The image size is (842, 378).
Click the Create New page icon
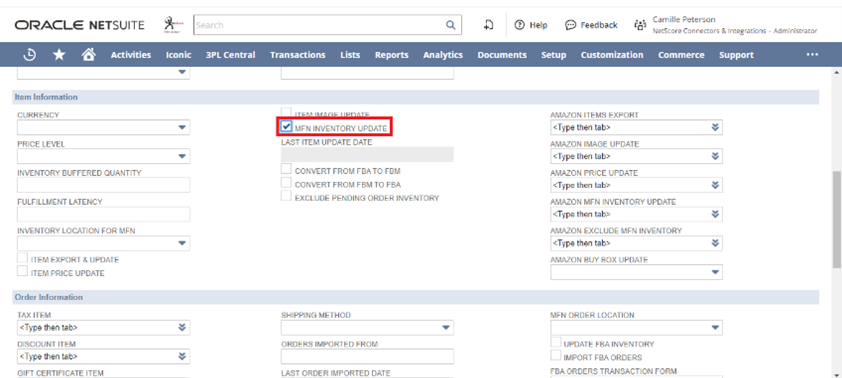[488, 25]
